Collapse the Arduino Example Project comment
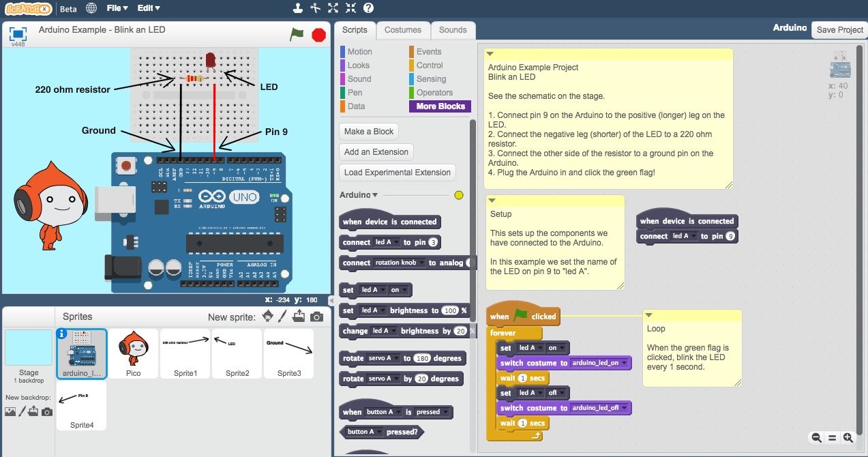 coord(490,54)
